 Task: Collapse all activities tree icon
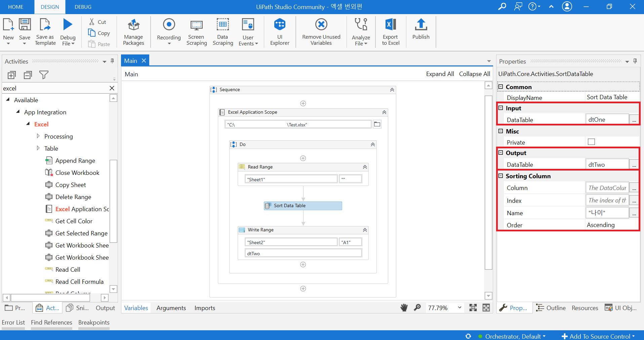tap(28, 75)
